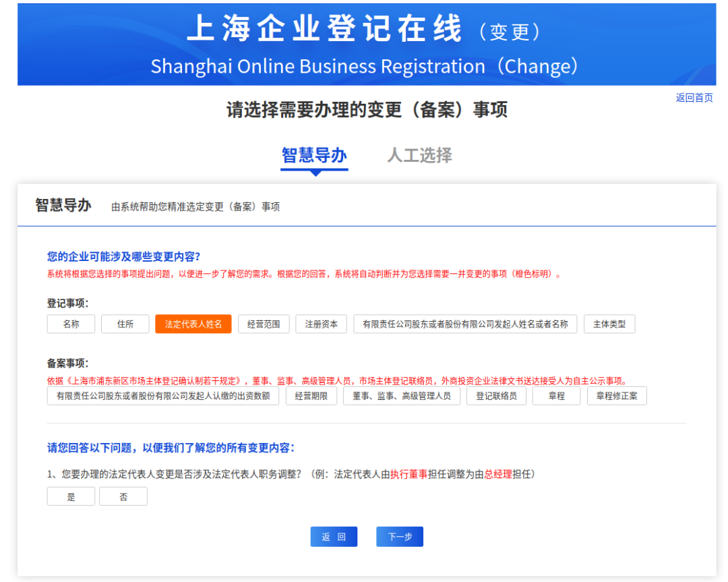Image resolution: width=728 pixels, height=582 pixels.
Task: Click the red 执行董事 text
Action: [408, 474]
